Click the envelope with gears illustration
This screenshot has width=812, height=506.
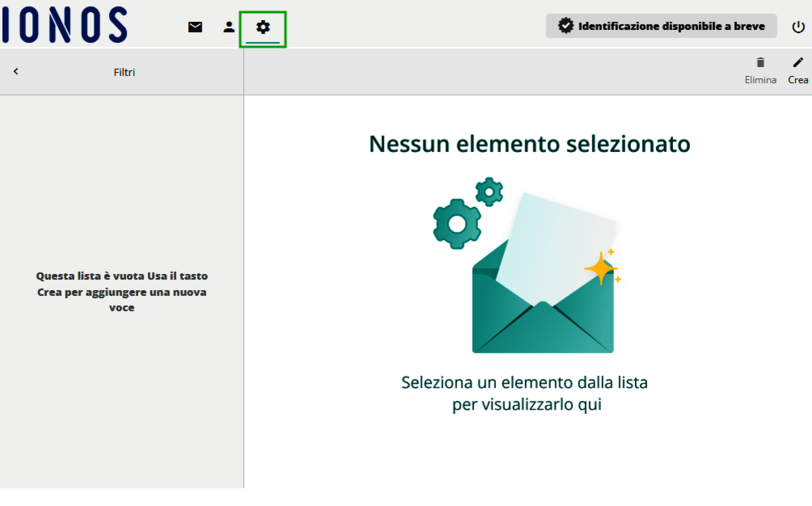(527, 265)
